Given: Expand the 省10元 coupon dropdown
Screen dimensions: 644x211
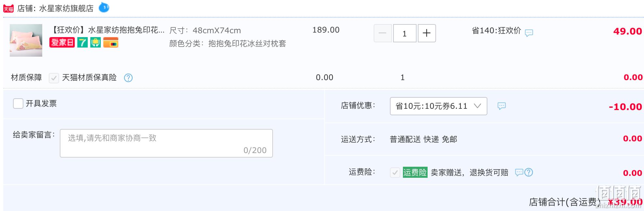Looking at the screenshot, I should [x=438, y=106].
